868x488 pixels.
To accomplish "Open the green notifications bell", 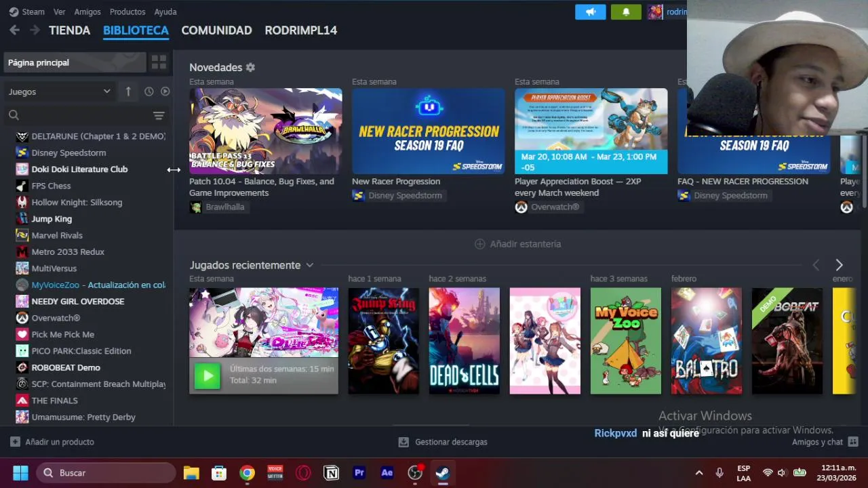I will [x=625, y=12].
